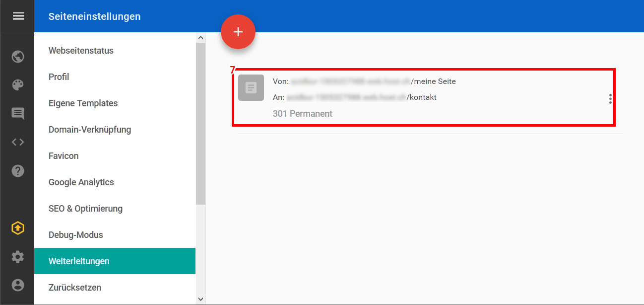
Task: Open the redirect's three-dot options menu
Action: click(x=610, y=99)
